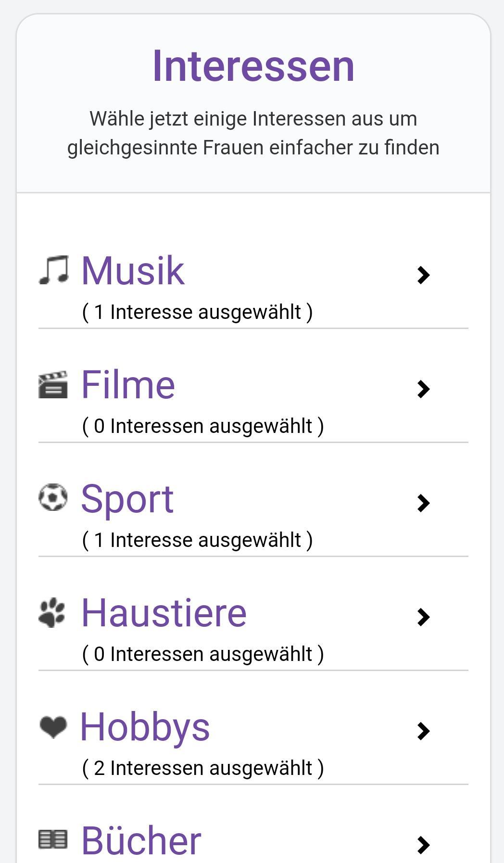Open the Filme interests heading

pyautogui.click(x=128, y=385)
